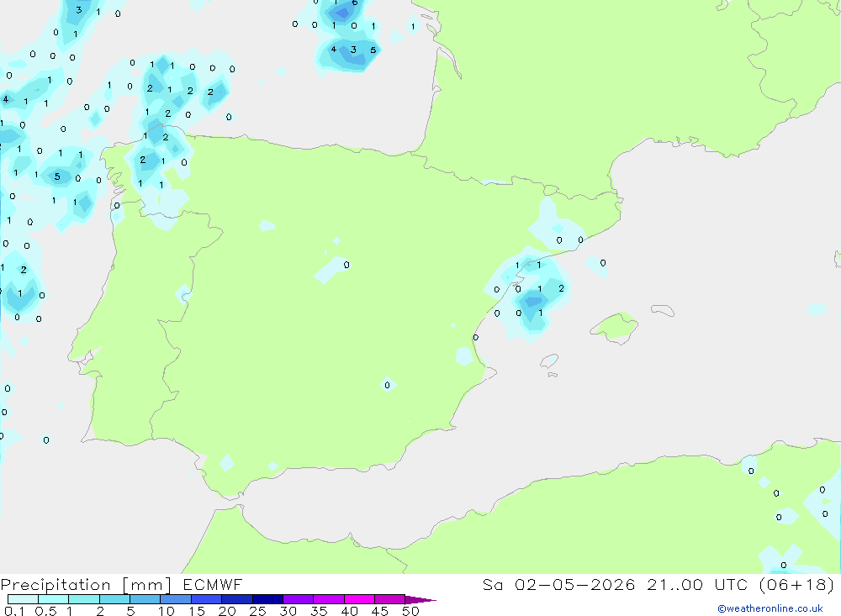The width and height of the screenshot is (841, 616).
Task: Click the 30–35 mm legend color swatch
Action: coord(299,599)
